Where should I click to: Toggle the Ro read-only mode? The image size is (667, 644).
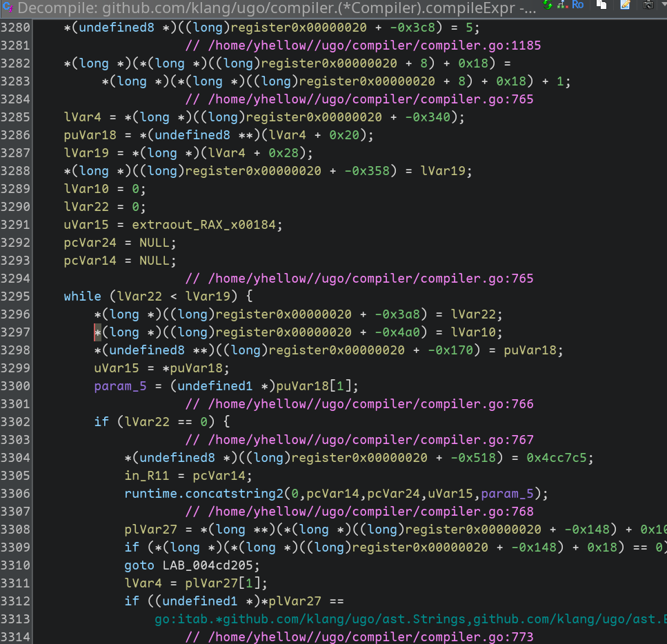pos(578,6)
